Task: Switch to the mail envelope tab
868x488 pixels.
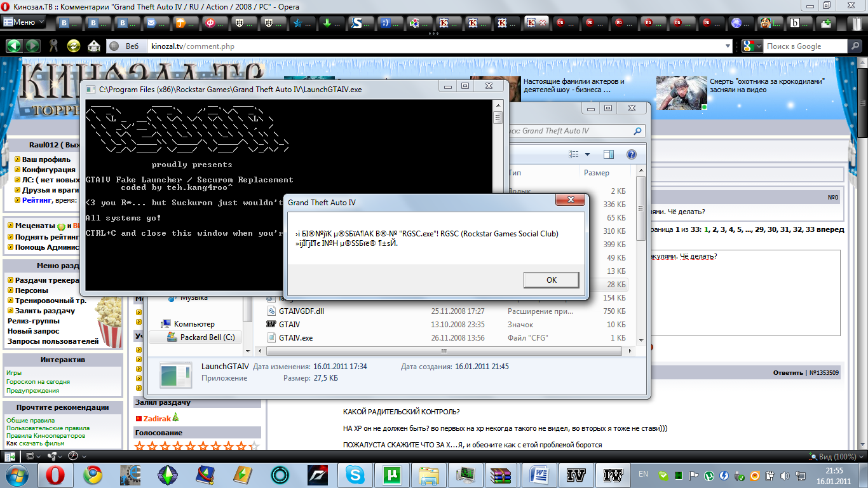Action: pos(156,23)
